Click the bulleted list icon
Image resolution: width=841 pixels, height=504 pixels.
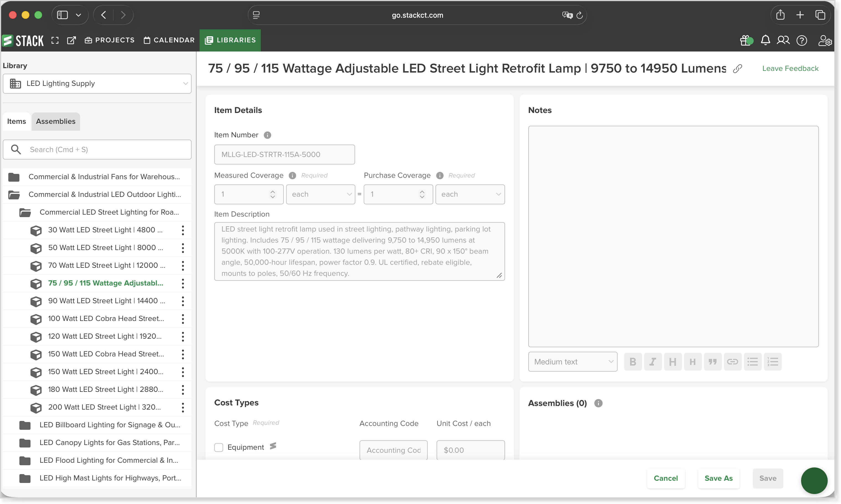[752, 362]
